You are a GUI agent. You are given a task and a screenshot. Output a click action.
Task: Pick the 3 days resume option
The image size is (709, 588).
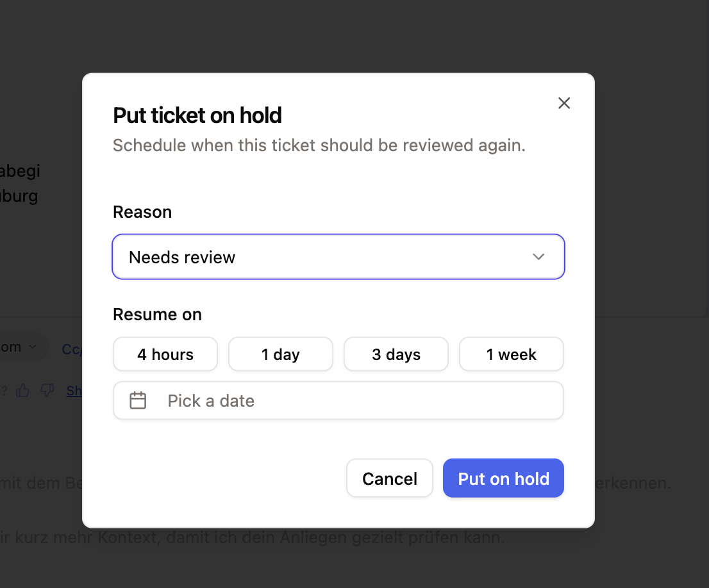pyautogui.click(x=396, y=354)
